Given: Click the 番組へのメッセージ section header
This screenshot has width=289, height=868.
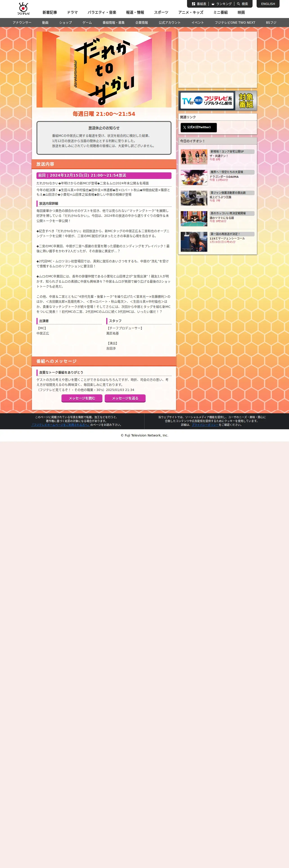Looking at the screenshot, I should [x=104, y=361].
